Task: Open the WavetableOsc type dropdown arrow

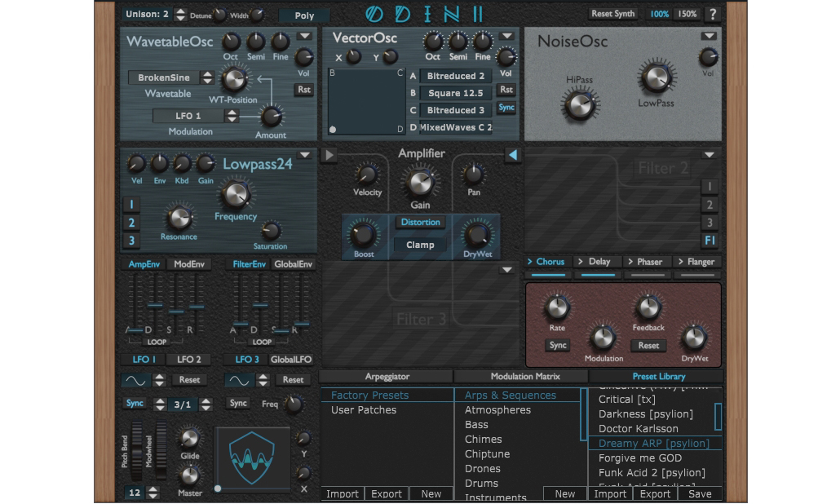Action: (x=305, y=36)
